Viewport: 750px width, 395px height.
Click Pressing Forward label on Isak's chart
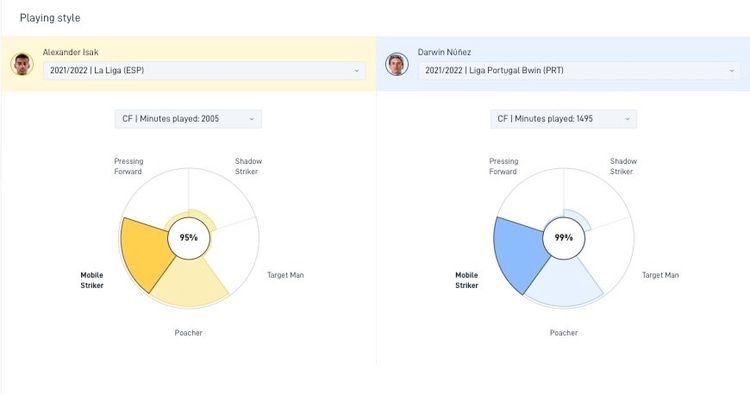point(128,166)
